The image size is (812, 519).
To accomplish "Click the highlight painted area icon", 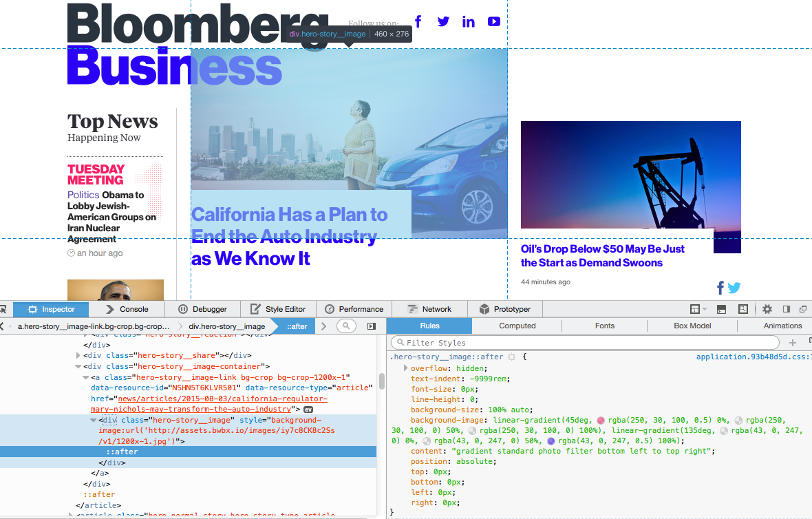I will (743, 309).
